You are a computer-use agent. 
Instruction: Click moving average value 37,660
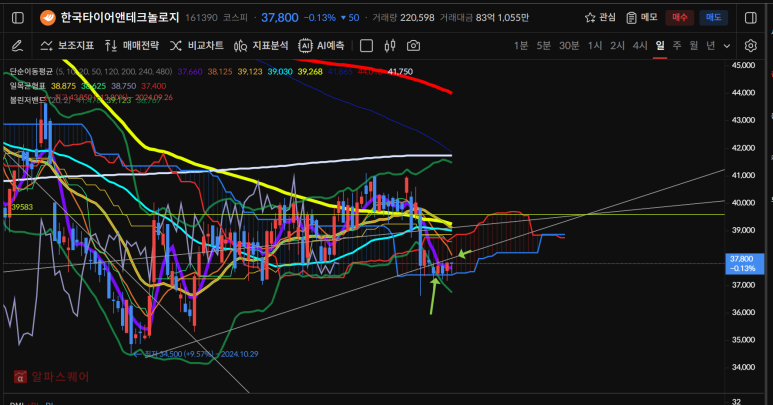click(x=190, y=72)
